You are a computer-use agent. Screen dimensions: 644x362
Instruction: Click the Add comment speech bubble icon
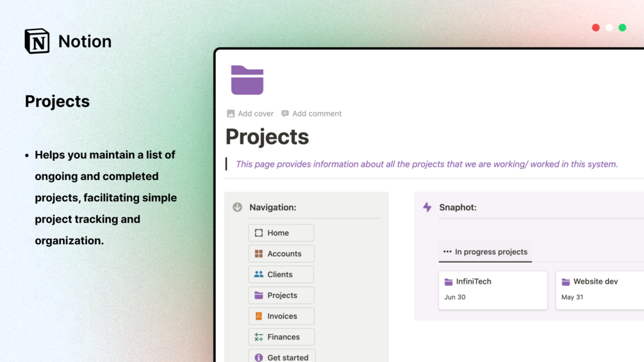285,113
